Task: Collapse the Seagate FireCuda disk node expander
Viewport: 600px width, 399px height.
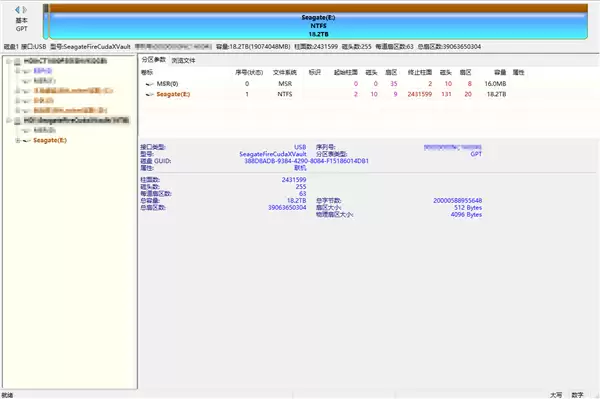Action: click(8, 121)
